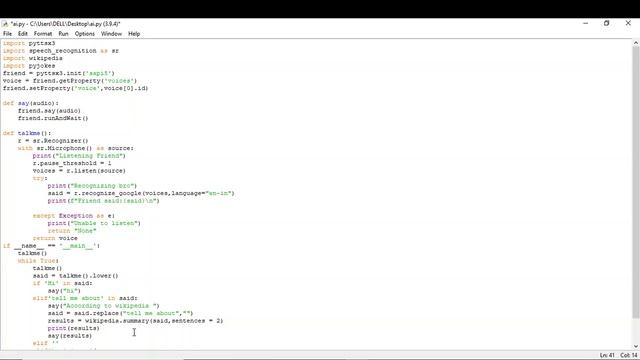The height and width of the screenshot is (360, 640).
Task: Click the wikipedia.summary line
Action: tap(136, 321)
